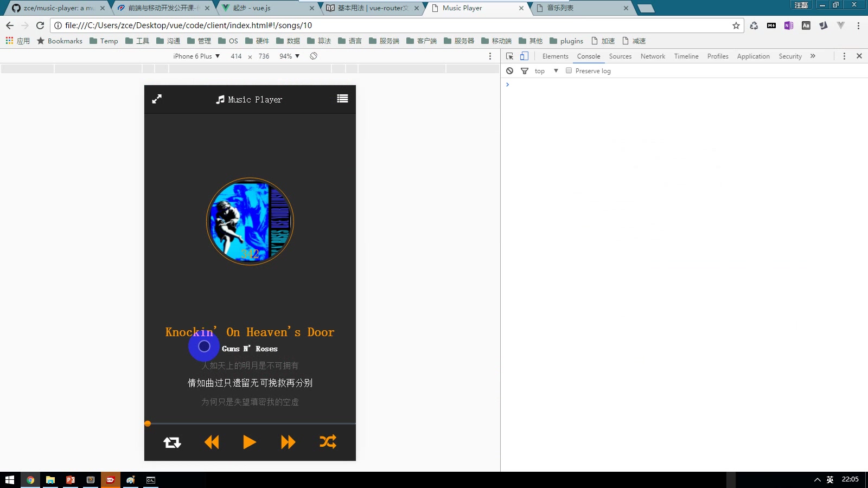The height and width of the screenshot is (488, 868).
Task: Switch to the Network tab in DevTools
Action: (653, 56)
